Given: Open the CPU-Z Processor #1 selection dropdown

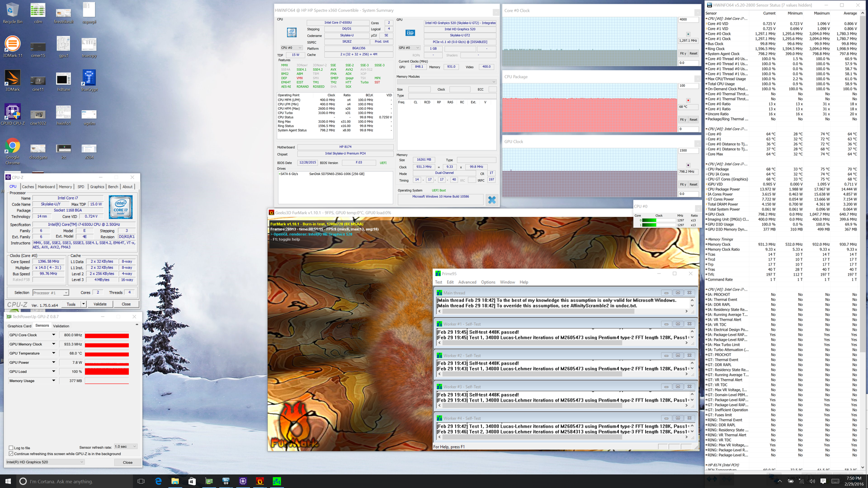Looking at the screenshot, I should (x=51, y=293).
